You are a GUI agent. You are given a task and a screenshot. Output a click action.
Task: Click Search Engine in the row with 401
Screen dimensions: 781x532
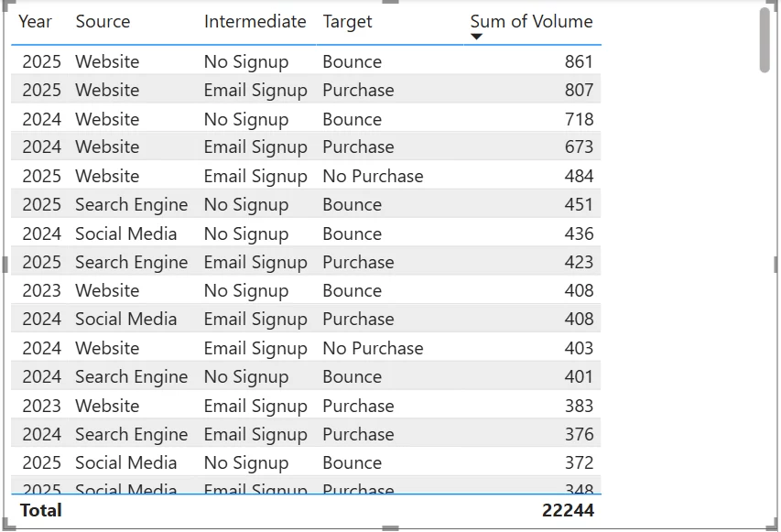click(x=132, y=377)
